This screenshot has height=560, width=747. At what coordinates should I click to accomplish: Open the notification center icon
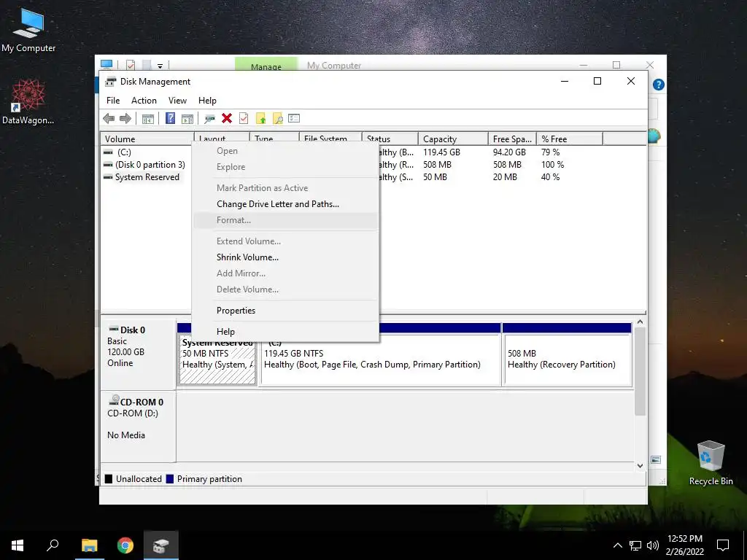tap(723, 545)
